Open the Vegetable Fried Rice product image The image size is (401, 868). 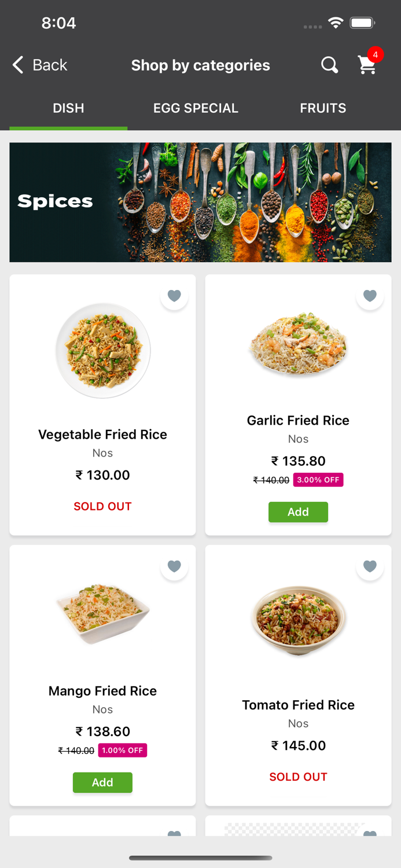point(103,351)
